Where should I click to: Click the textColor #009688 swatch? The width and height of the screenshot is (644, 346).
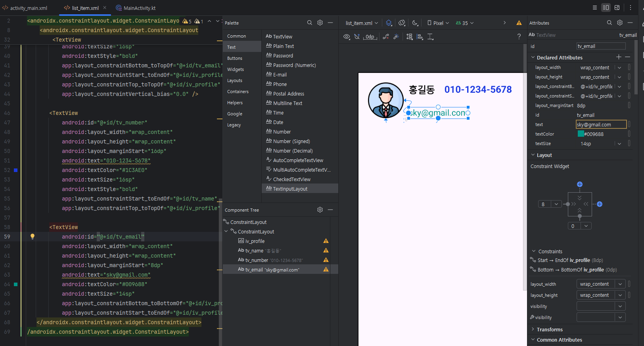[581, 134]
